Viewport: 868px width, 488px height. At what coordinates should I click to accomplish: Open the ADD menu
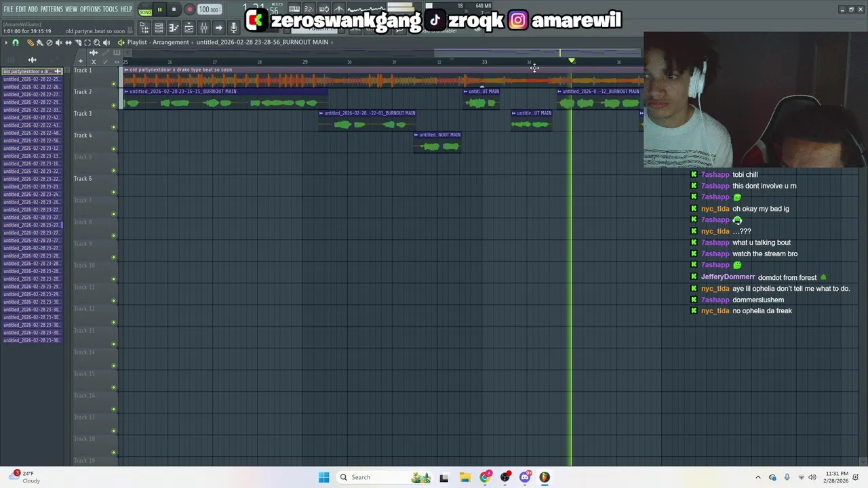tap(33, 9)
